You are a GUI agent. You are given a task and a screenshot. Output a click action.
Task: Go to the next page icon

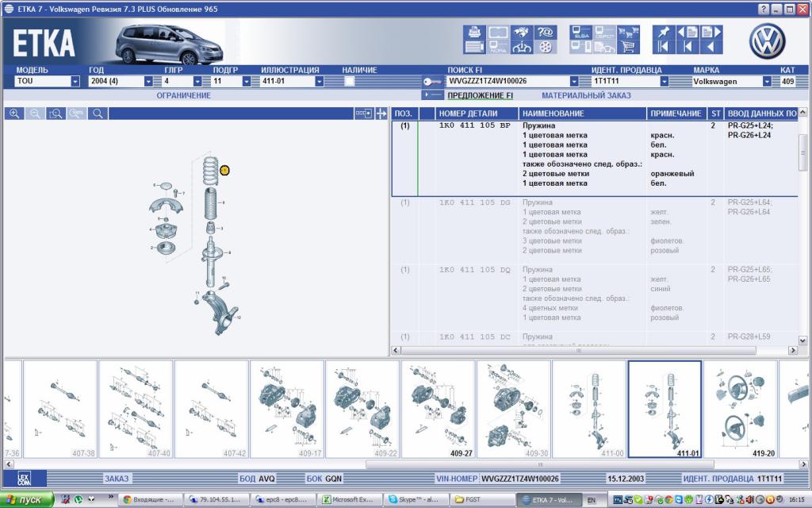pyautogui.click(x=711, y=32)
